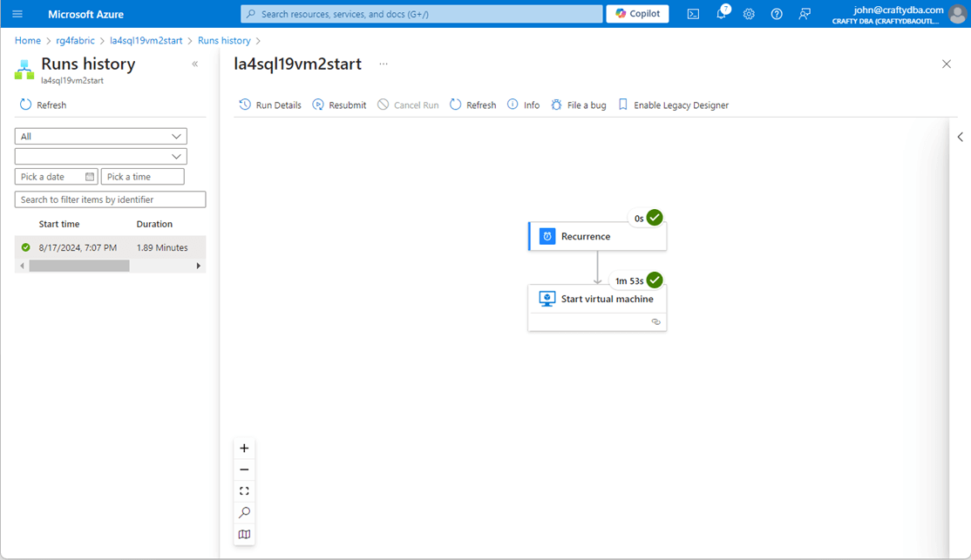Click Enable Legacy Designer
The image size is (971, 560).
pos(673,105)
